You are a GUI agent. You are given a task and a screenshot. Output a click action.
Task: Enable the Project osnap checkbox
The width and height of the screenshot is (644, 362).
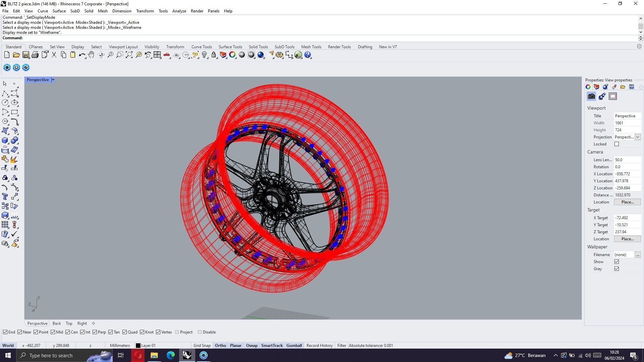(177, 332)
